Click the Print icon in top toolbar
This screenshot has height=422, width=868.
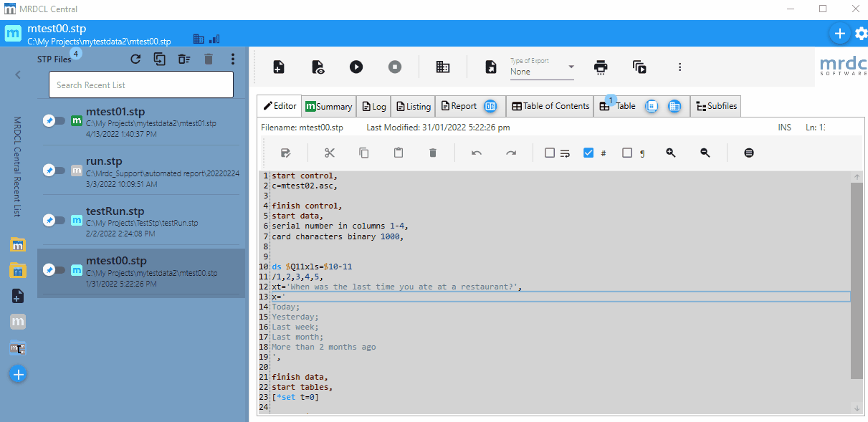click(601, 67)
